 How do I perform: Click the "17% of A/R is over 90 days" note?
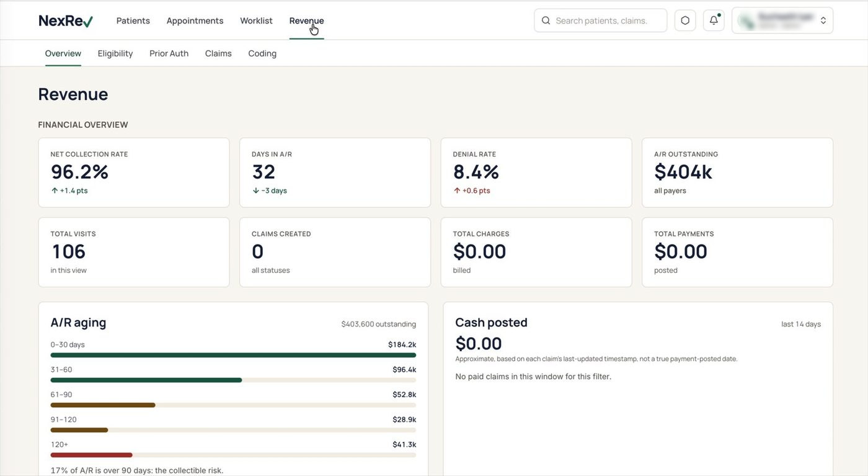click(137, 470)
